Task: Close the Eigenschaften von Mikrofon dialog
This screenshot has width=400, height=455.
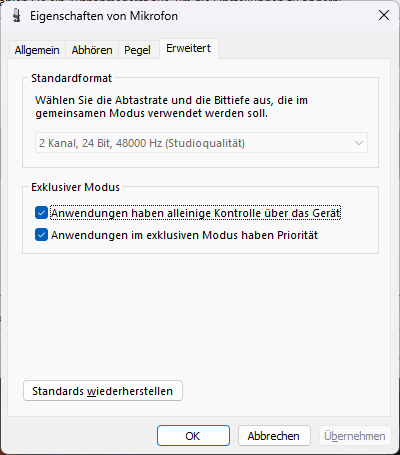Action: pos(384,15)
